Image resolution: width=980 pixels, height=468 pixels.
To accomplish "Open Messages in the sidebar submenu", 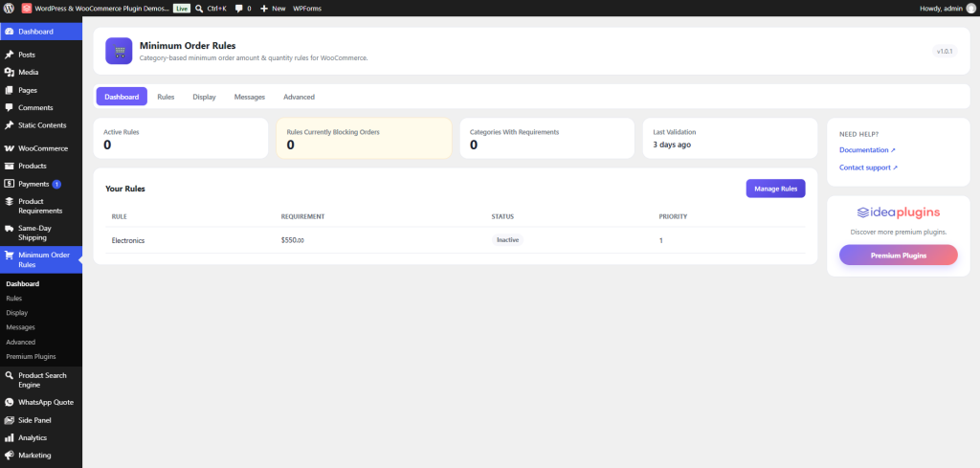I will 21,326.
